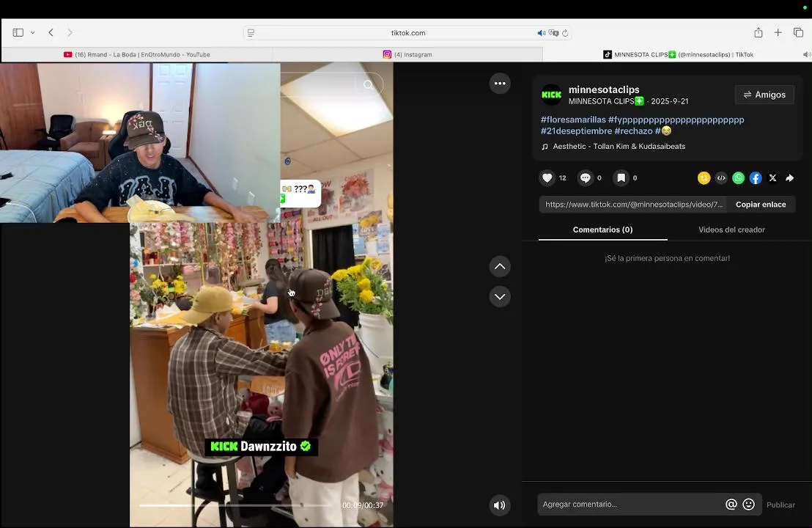Open minnesotaclips profile avatar

tap(552, 95)
